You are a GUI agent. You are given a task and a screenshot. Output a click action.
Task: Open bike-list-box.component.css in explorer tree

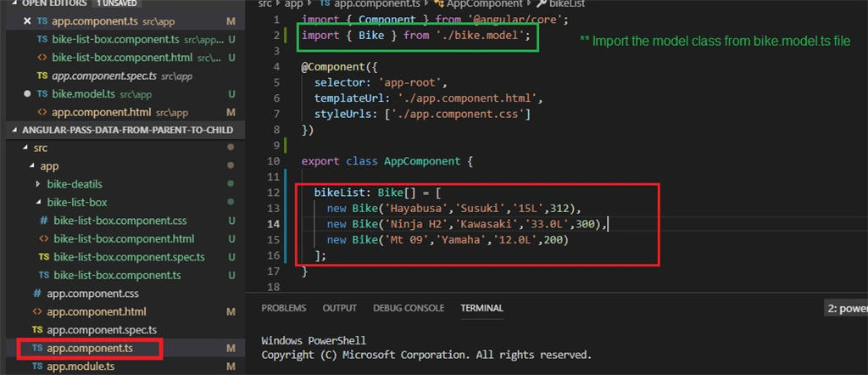click(x=120, y=221)
